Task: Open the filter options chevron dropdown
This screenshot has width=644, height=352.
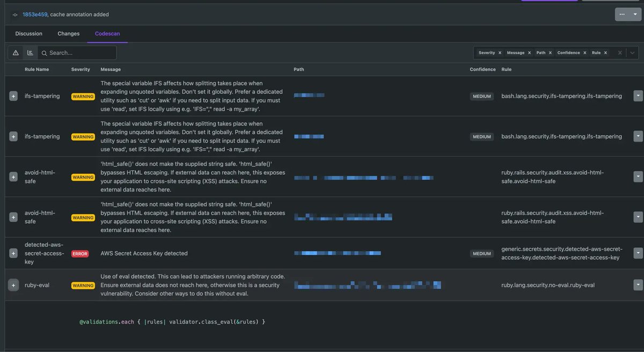Action: point(632,53)
